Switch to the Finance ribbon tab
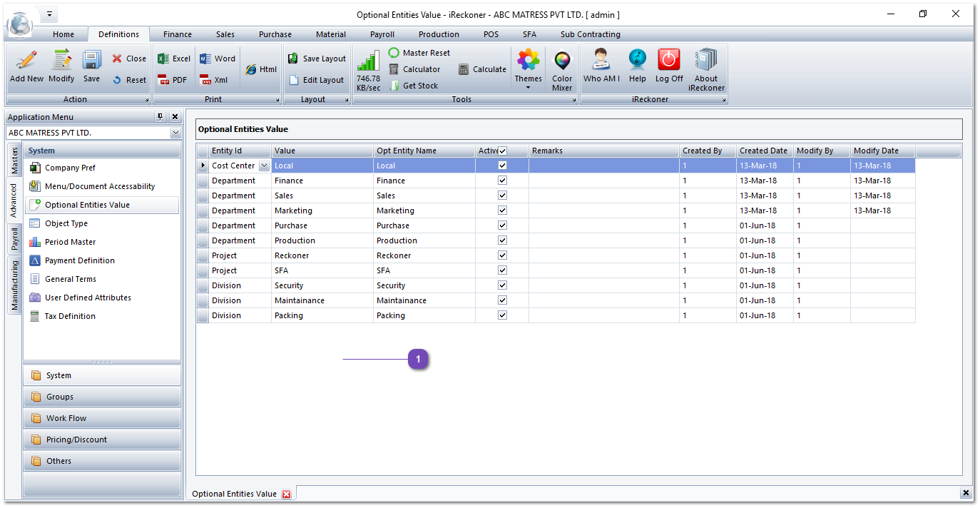This screenshot has height=508, width=980. coord(177,34)
